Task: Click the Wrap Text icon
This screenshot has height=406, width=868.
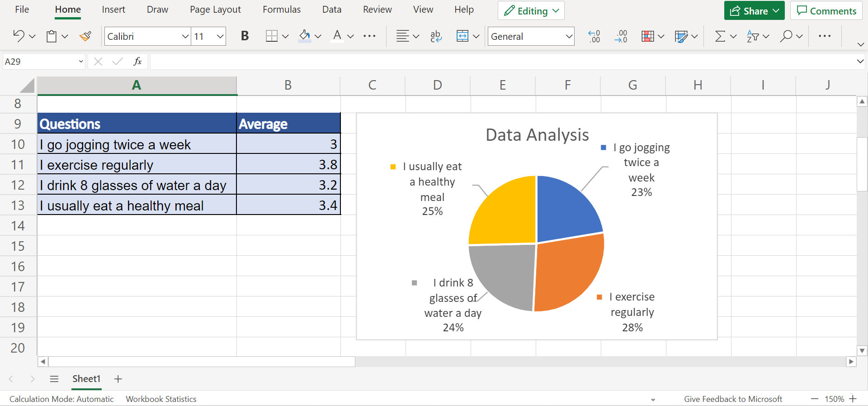Action: click(436, 36)
